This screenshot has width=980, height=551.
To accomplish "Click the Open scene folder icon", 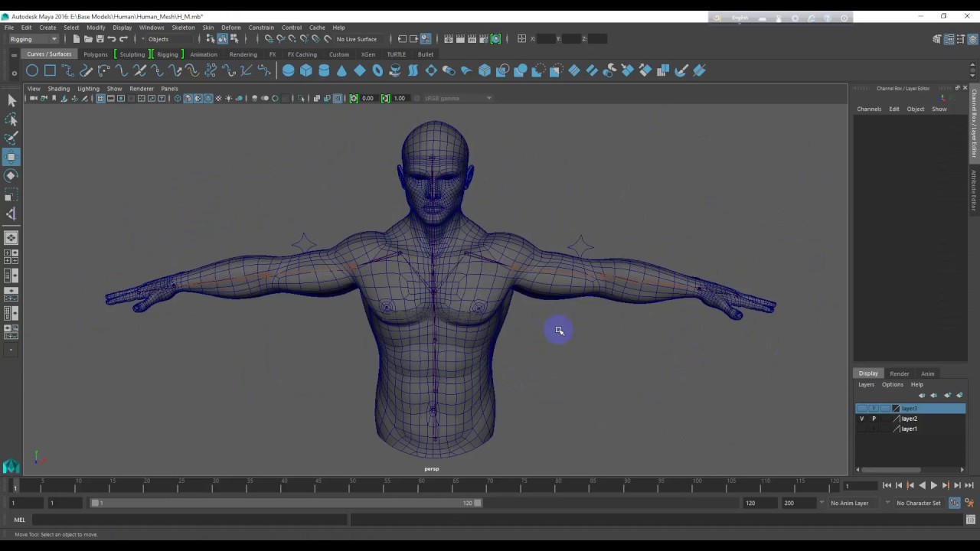I will (x=88, y=39).
